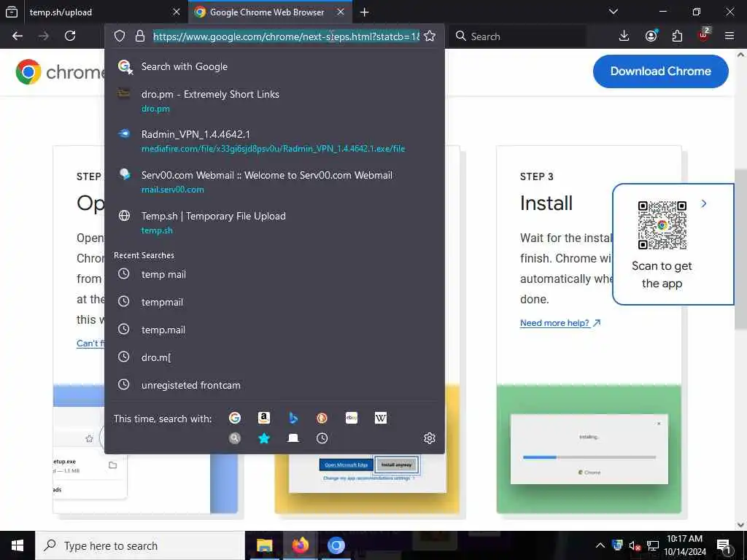This screenshot has width=747, height=560.
Task: Open the Need more help? link
Action: point(560,323)
